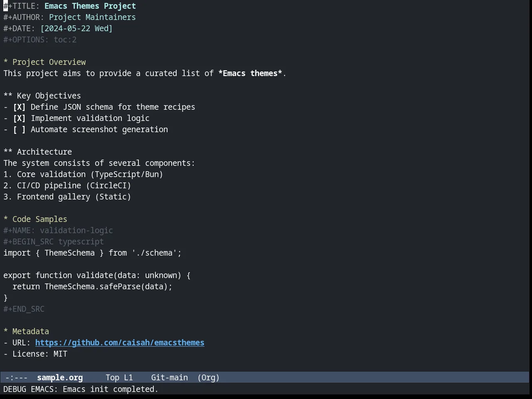Click the return ThemeSchema.safeParse(data) line

(92, 286)
